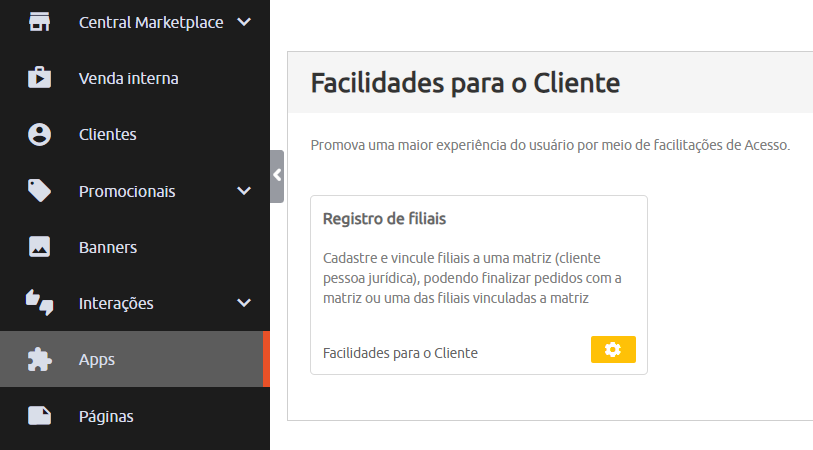Viewport: 813px width, 450px height.
Task: Click 'Facilidades para o Cliente' card footer label
Action: coord(400,353)
